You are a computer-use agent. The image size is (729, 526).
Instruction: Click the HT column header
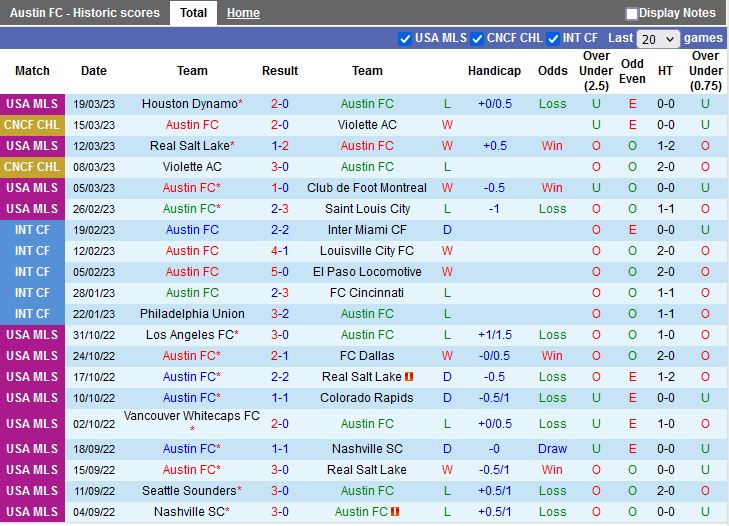pyautogui.click(x=665, y=71)
